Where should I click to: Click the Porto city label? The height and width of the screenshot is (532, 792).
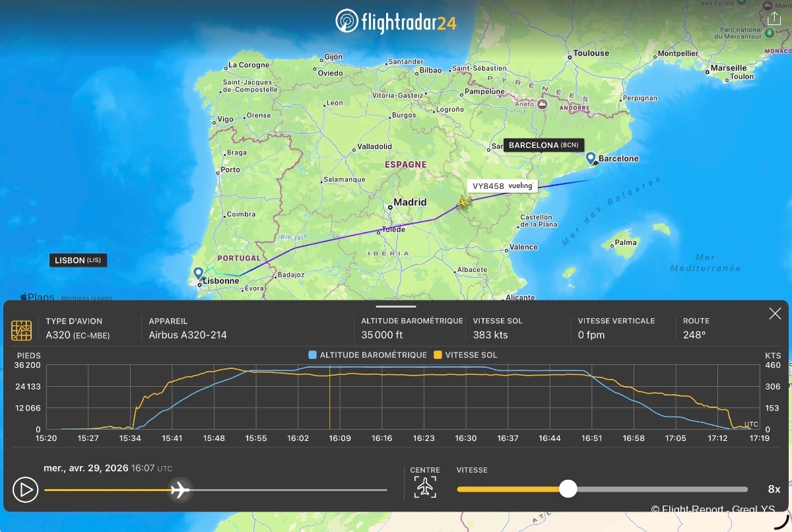(x=231, y=170)
